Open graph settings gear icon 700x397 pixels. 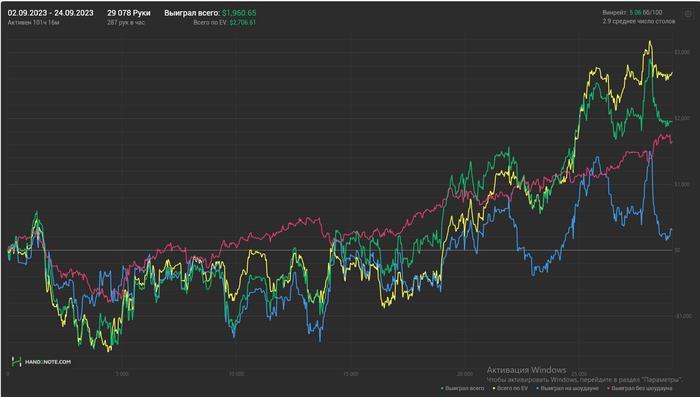688,14
